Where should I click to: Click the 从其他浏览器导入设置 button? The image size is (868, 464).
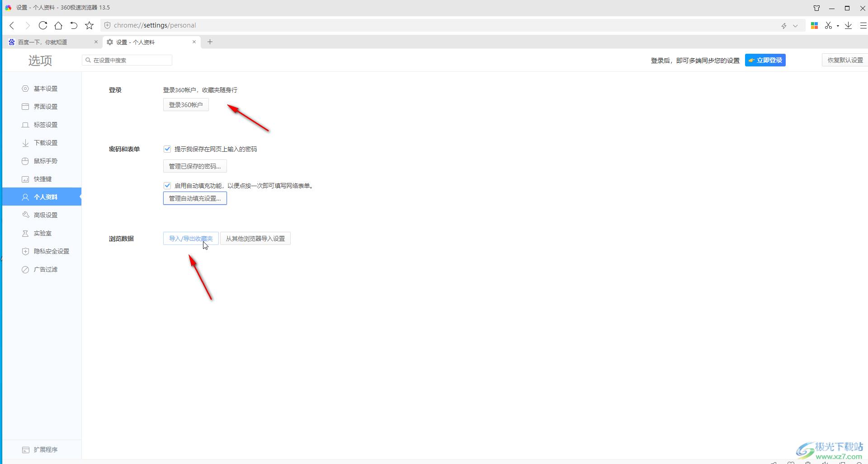(x=255, y=239)
